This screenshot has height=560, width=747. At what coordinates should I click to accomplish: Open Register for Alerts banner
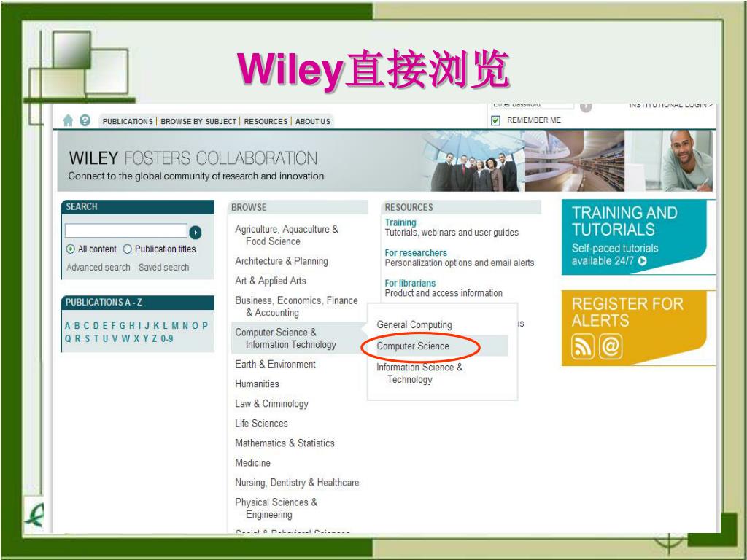point(638,328)
